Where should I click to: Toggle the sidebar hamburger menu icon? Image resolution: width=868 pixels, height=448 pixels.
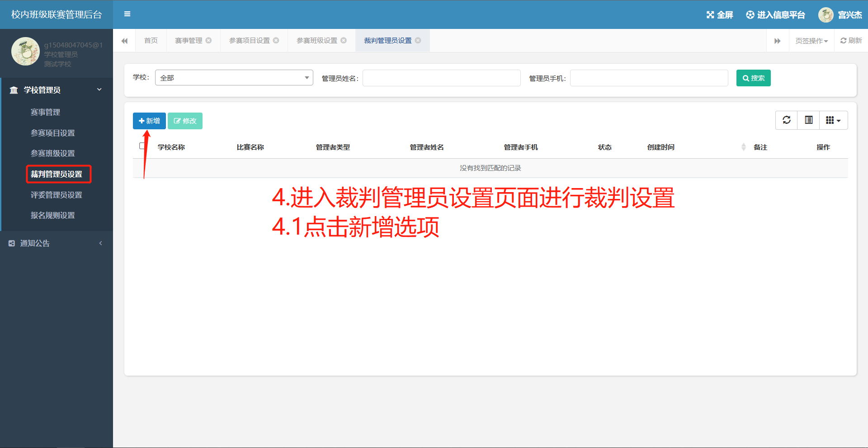(127, 14)
